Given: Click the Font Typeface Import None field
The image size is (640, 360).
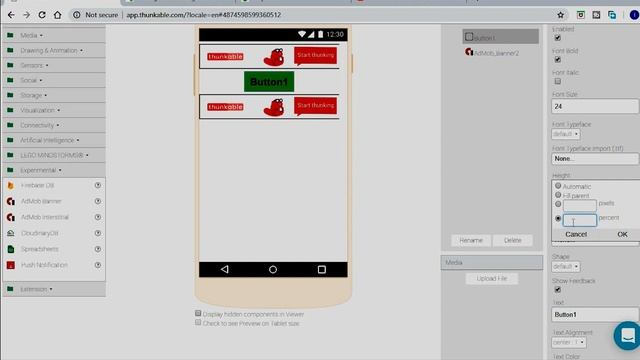Looking at the screenshot, I should pos(595,158).
